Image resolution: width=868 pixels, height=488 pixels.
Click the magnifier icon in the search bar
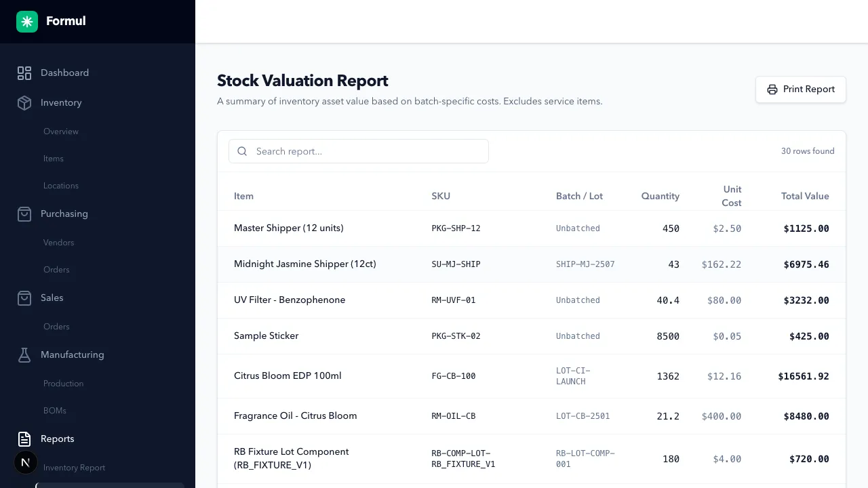click(242, 151)
